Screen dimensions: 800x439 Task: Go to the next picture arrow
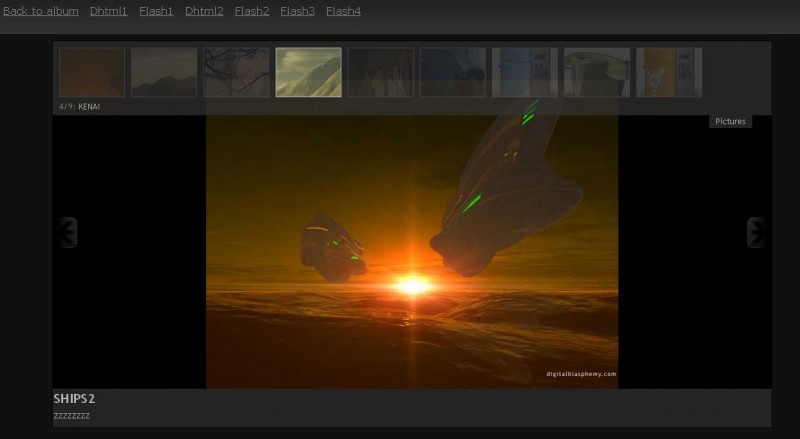[756, 233]
